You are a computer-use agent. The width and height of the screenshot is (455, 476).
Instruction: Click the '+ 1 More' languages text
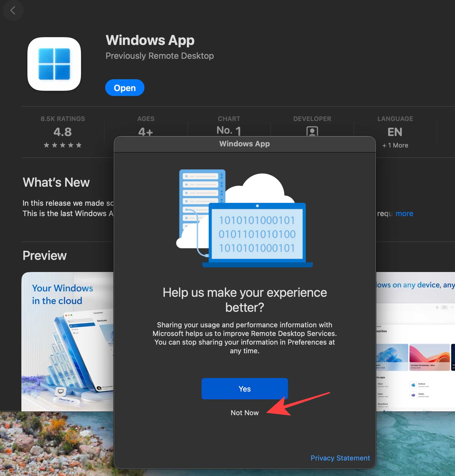[x=395, y=146]
